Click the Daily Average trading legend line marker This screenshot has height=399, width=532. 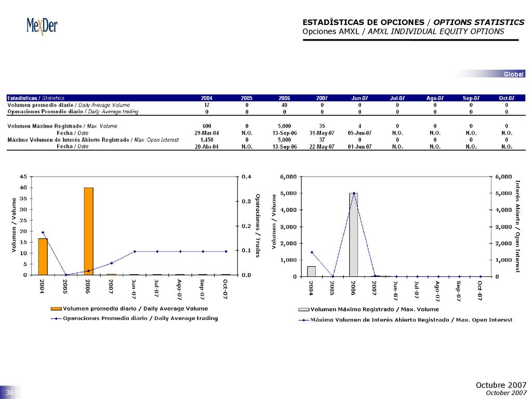click(56, 318)
